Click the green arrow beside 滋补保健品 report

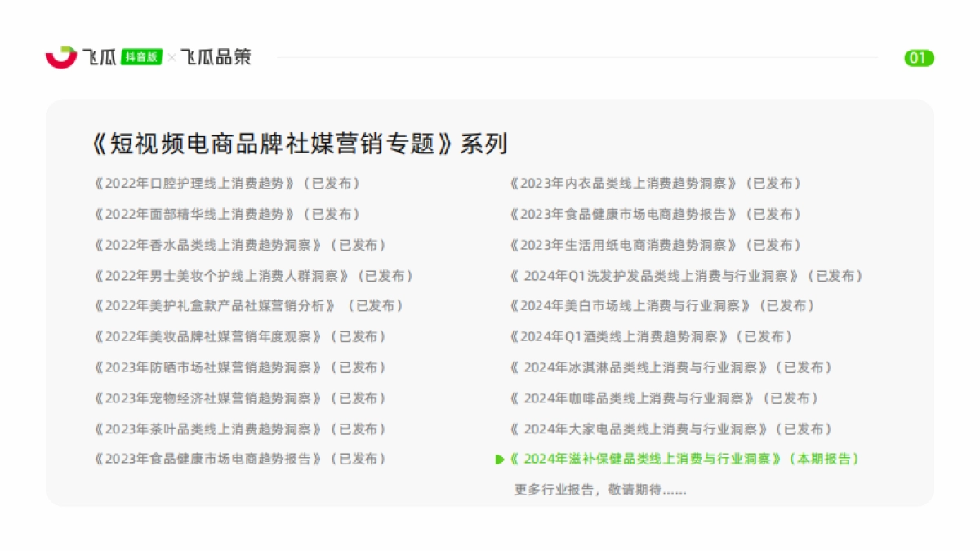tap(499, 460)
